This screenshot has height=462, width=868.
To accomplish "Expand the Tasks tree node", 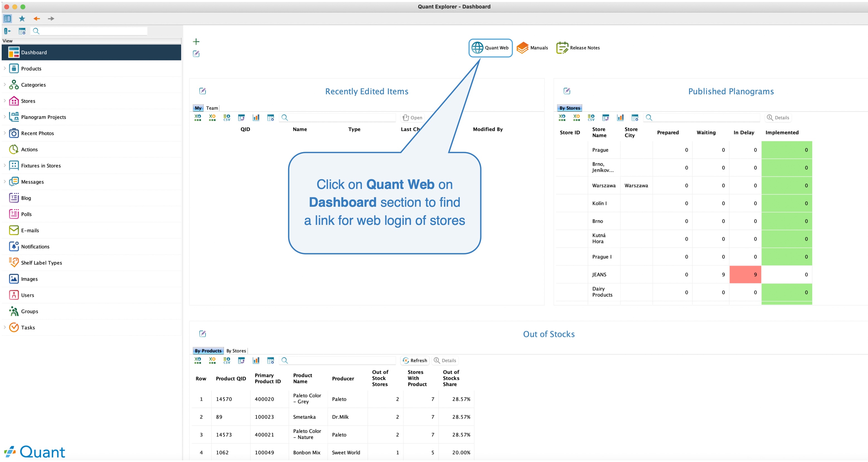I will [5, 327].
